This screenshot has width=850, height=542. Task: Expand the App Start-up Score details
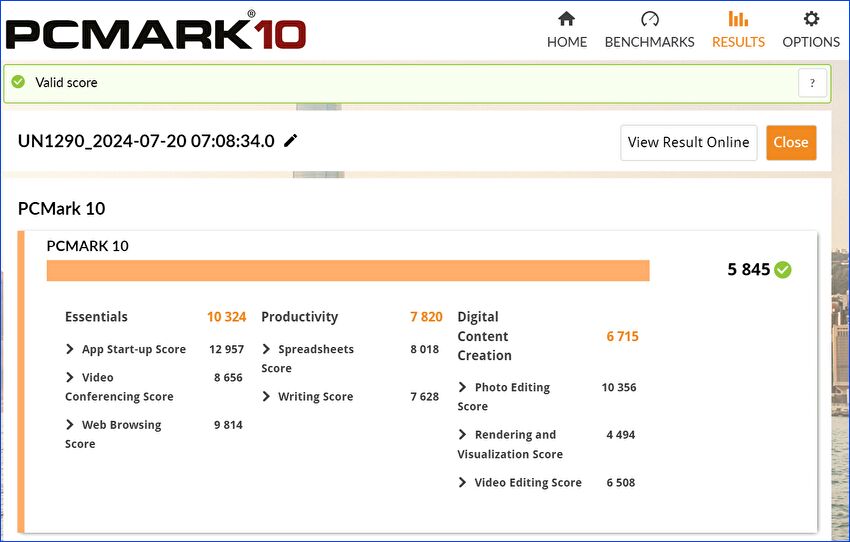pyautogui.click(x=70, y=349)
